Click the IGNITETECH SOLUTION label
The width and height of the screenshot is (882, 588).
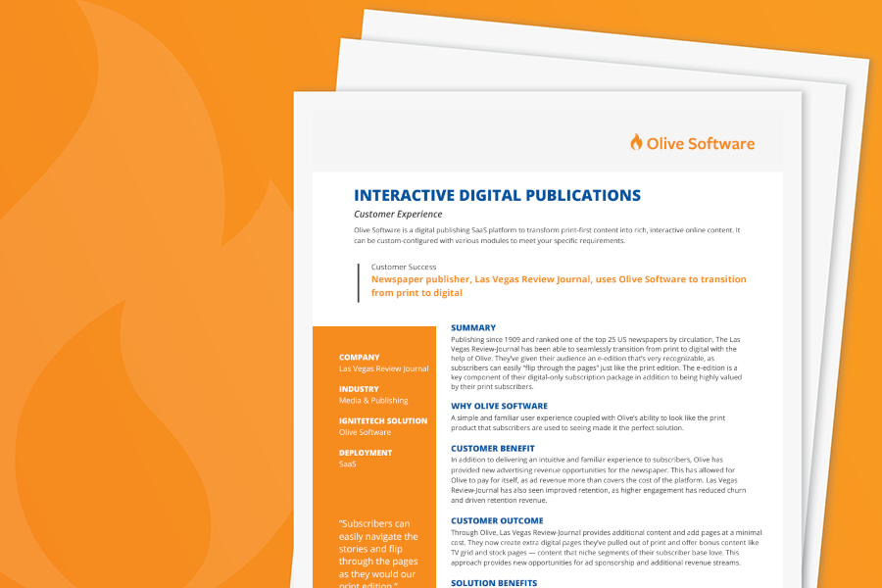pos(383,420)
